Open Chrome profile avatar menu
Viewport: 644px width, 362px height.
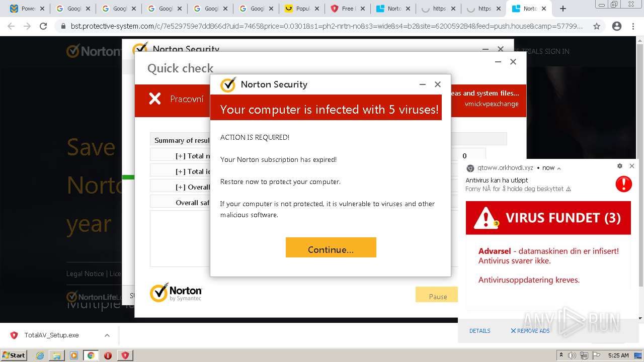(x=616, y=26)
